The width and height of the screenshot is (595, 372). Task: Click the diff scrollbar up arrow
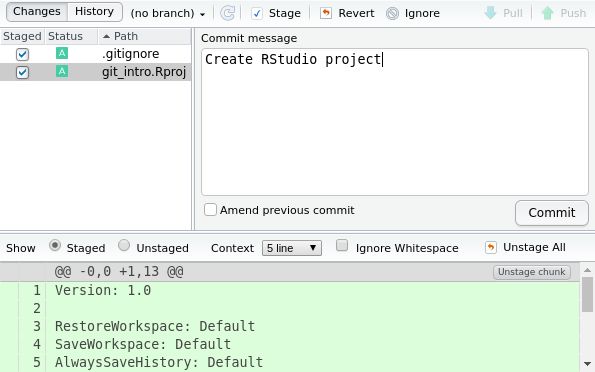point(587,270)
